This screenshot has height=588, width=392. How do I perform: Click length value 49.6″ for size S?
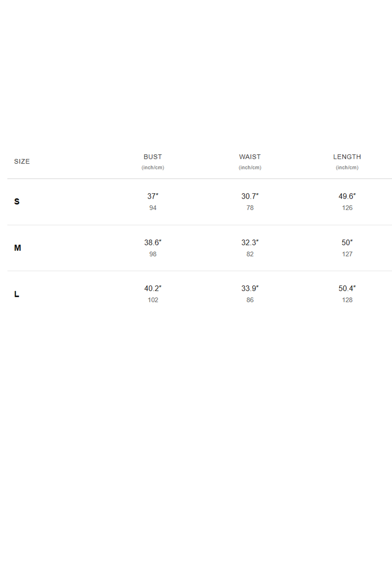point(347,196)
